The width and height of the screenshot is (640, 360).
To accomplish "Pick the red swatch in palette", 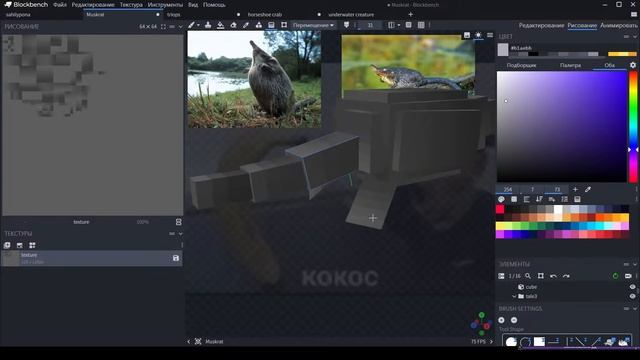I will tap(500, 209).
